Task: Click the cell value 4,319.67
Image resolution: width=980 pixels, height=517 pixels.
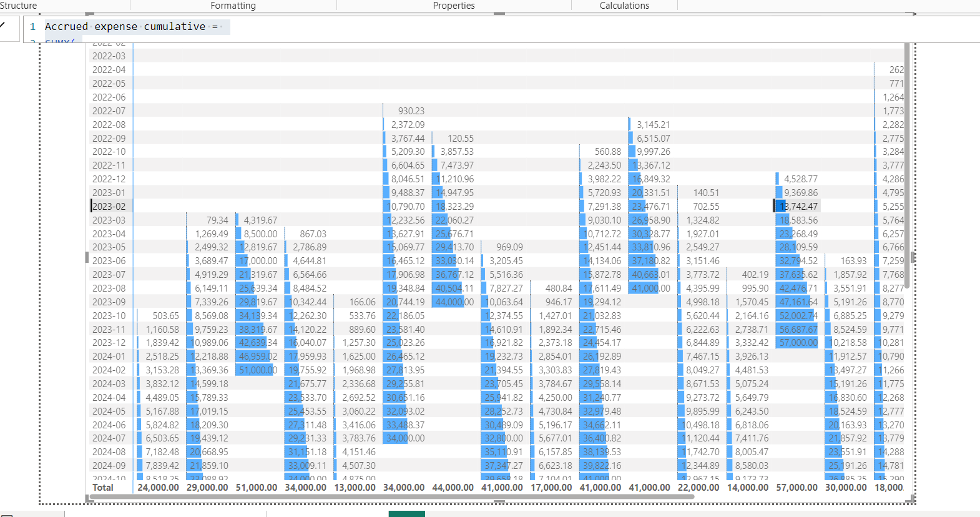Action: point(260,220)
